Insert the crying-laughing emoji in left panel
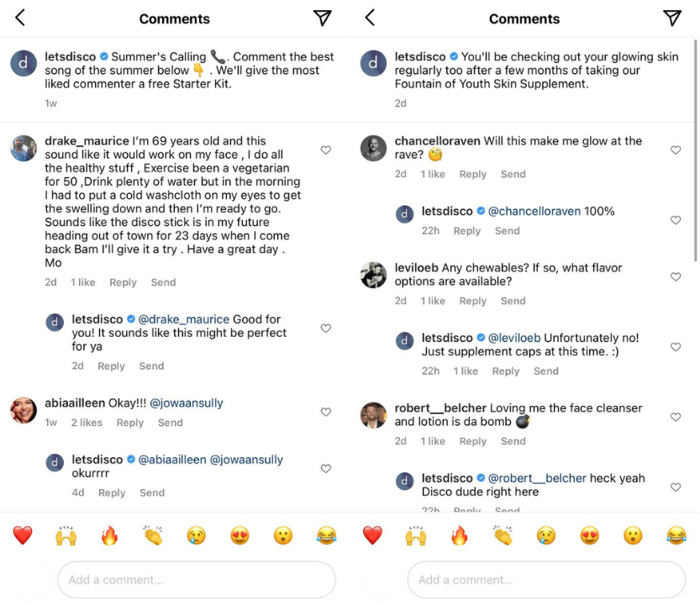Image resolution: width=700 pixels, height=605 pixels. (x=327, y=535)
